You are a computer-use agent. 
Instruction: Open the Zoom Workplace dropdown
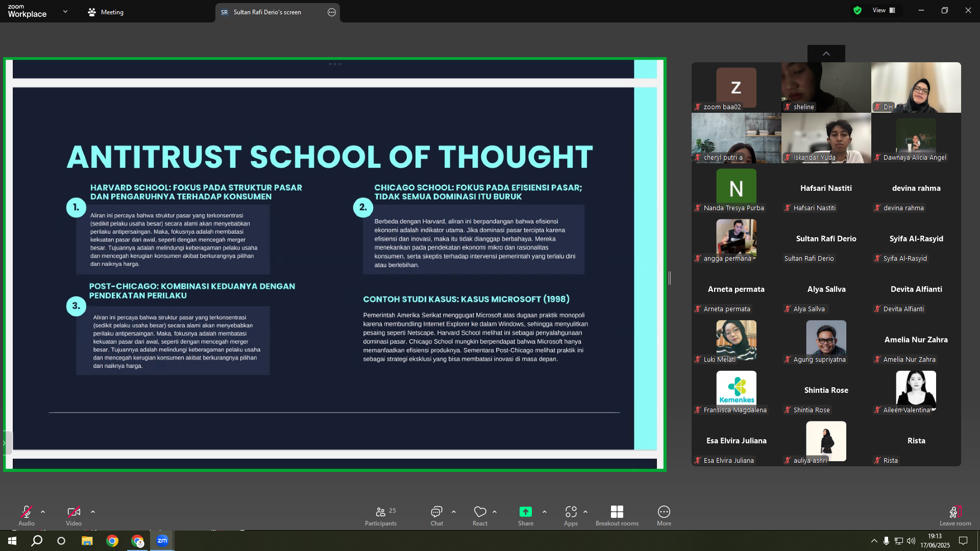pos(65,11)
